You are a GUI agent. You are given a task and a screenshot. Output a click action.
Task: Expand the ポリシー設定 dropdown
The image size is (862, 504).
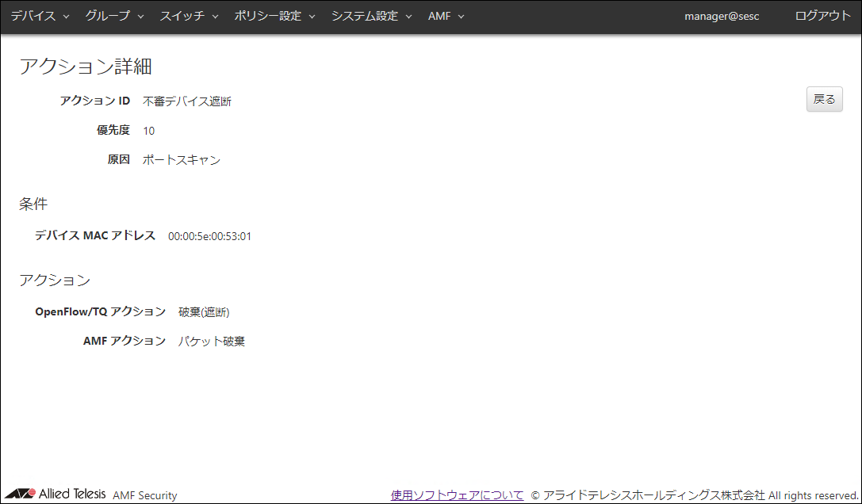tap(274, 16)
